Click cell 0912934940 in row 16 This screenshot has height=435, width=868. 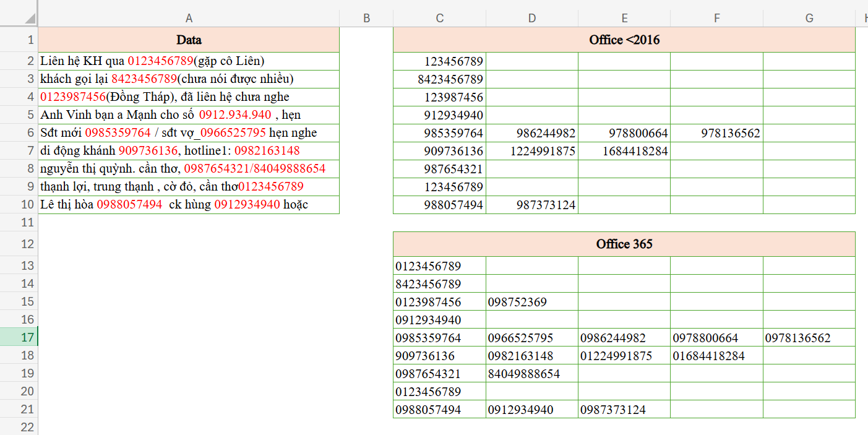[x=440, y=320]
